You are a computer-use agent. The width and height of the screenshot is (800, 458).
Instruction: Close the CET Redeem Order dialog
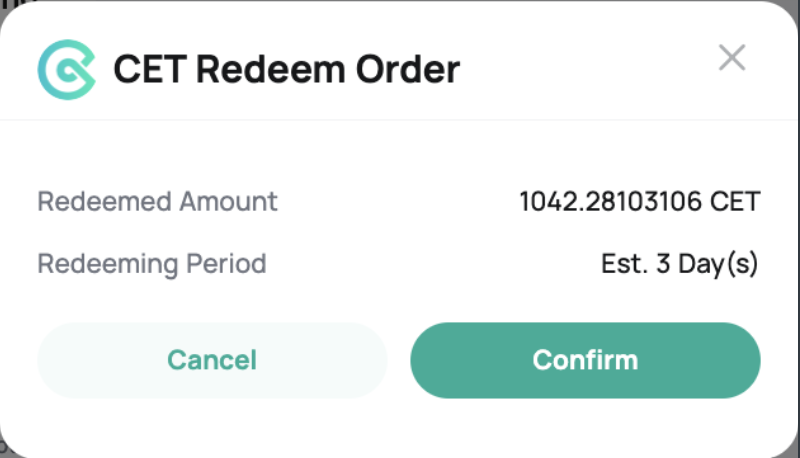coord(732,57)
